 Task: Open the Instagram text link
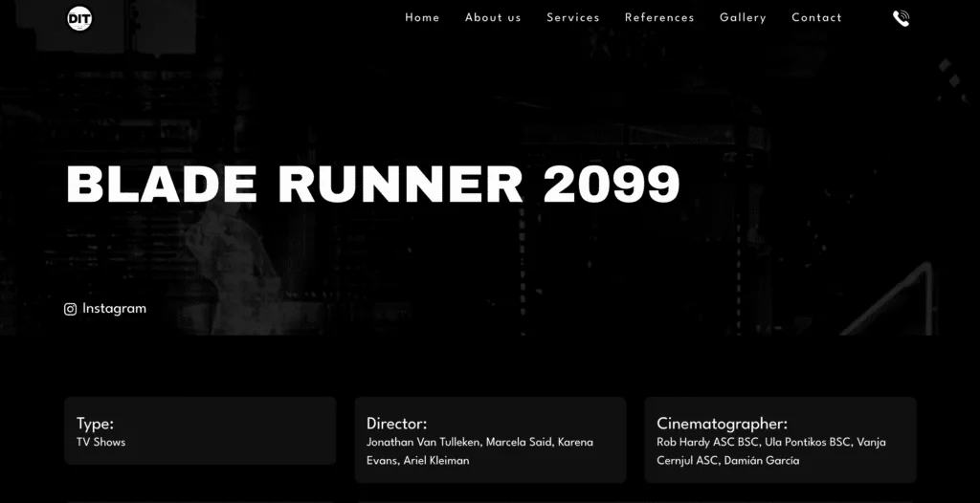tap(114, 309)
